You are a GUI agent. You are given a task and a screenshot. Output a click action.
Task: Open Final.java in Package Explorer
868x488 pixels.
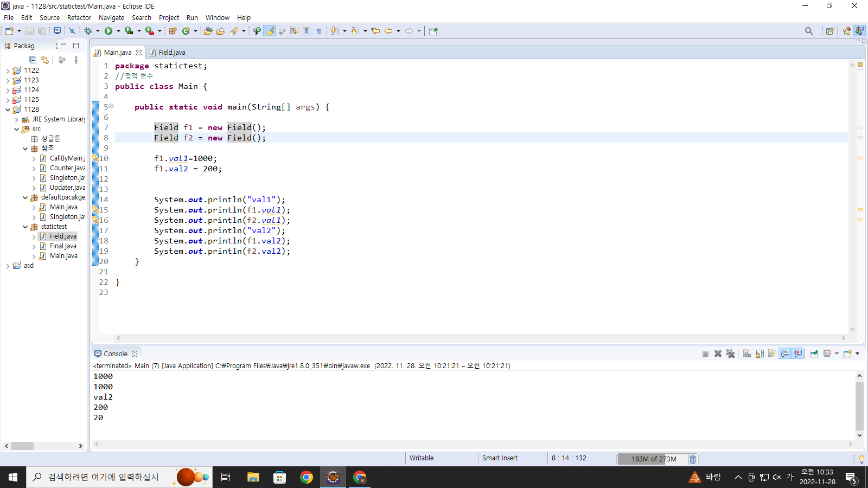63,246
